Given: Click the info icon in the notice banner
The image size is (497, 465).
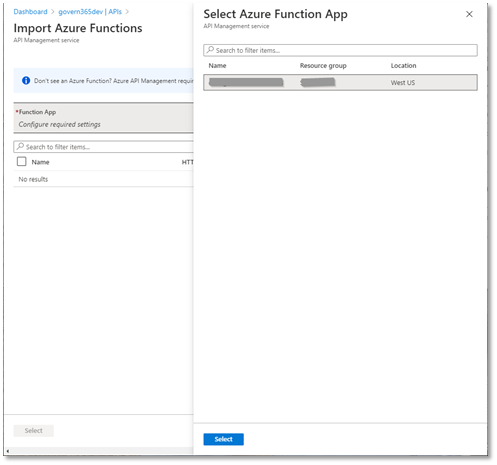Looking at the screenshot, I should 26,81.
